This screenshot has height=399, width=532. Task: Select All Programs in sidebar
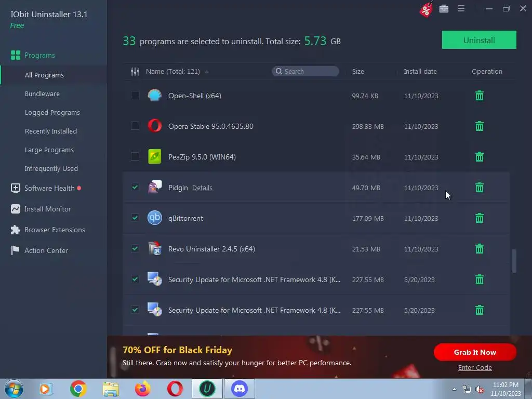coord(44,75)
